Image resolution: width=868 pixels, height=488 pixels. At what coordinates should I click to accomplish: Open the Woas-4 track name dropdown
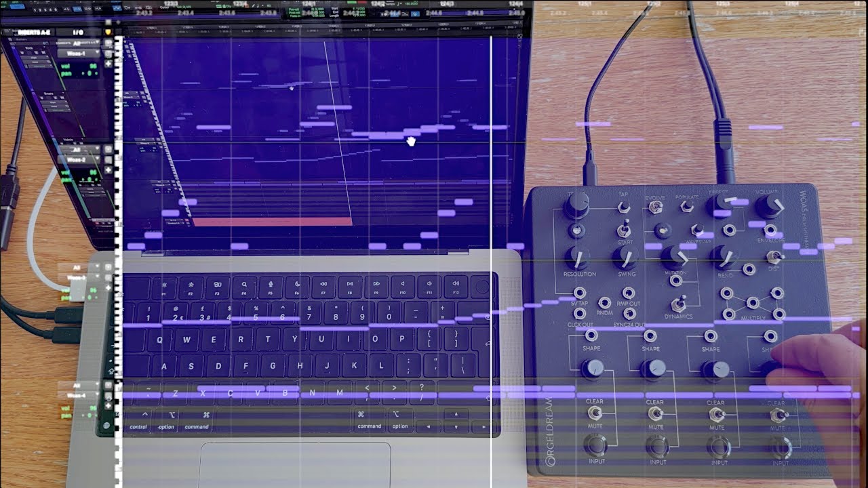pyautogui.click(x=79, y=395)
